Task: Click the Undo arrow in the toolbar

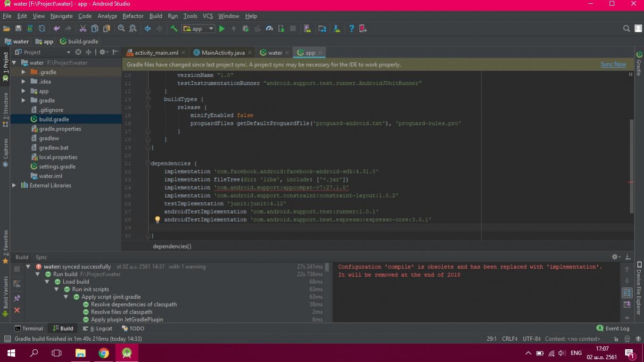Action: click(x=57, y=29)
